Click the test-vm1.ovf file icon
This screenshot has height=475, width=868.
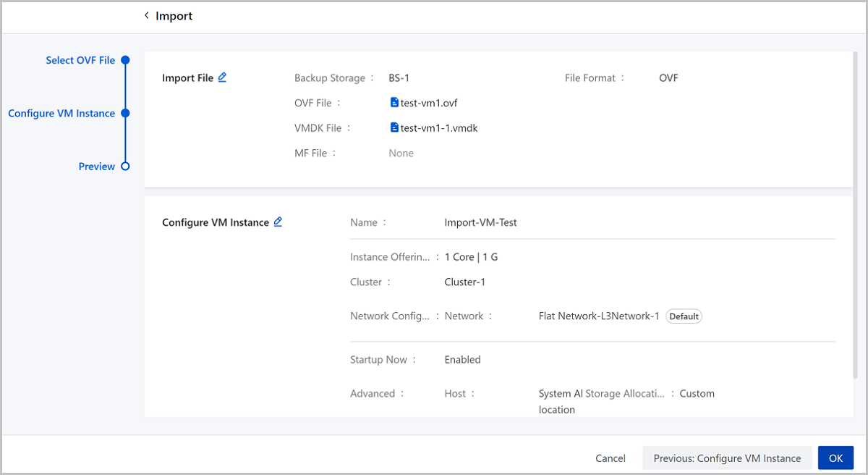coord(394,103)
